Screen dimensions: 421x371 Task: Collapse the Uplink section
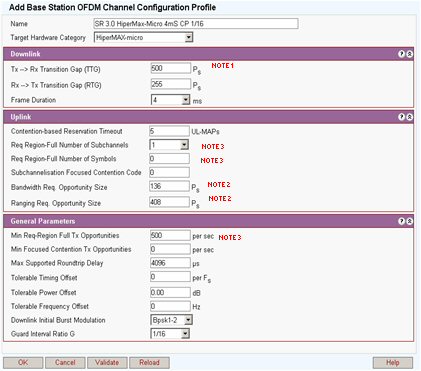click(409, 117)
